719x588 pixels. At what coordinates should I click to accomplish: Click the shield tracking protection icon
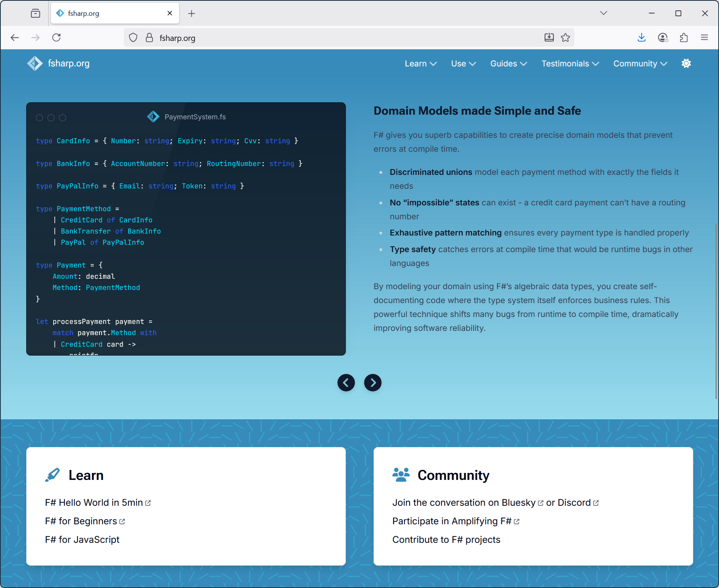click(133, 37)
